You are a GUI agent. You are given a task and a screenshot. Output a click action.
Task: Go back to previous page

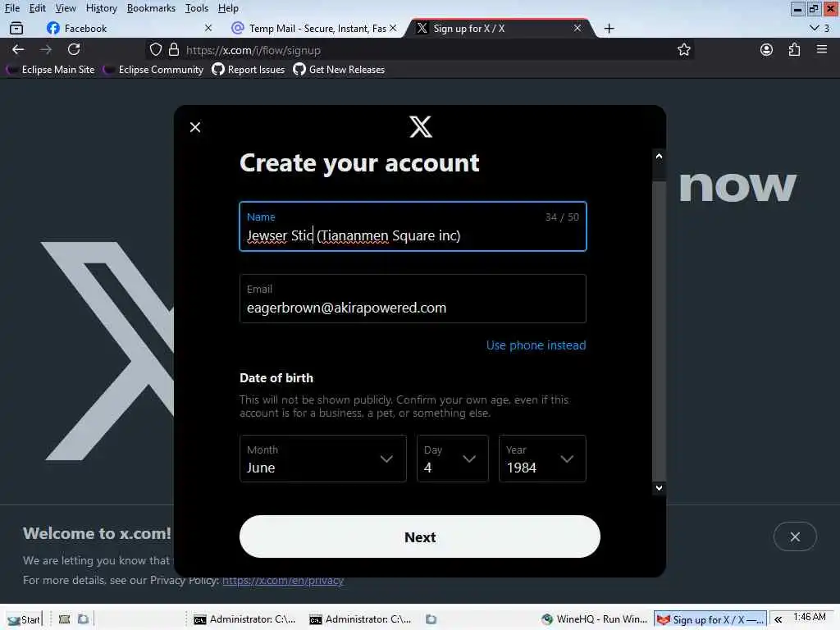(18, 50)
